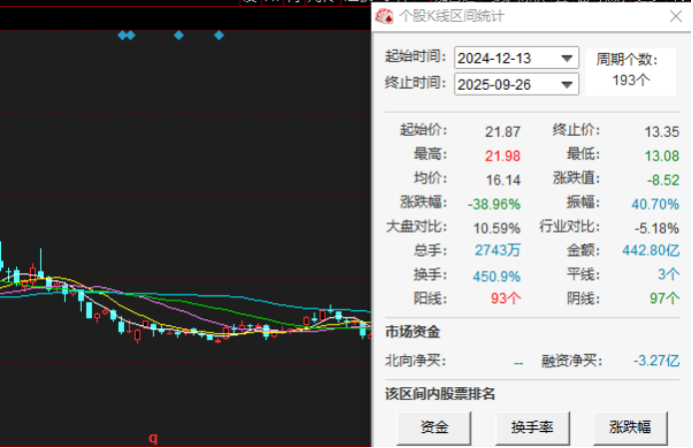Image resolution: width=693 pixels, height=448 pixels.
Task: Click the leftmost blue diamond marker on chart
Action: 122,35
